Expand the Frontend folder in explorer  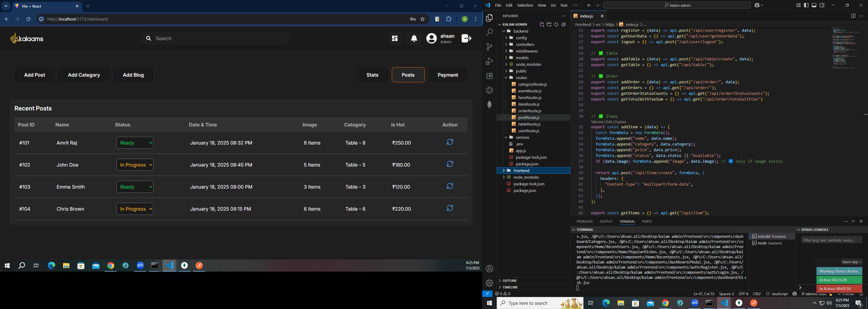point(533,170)
